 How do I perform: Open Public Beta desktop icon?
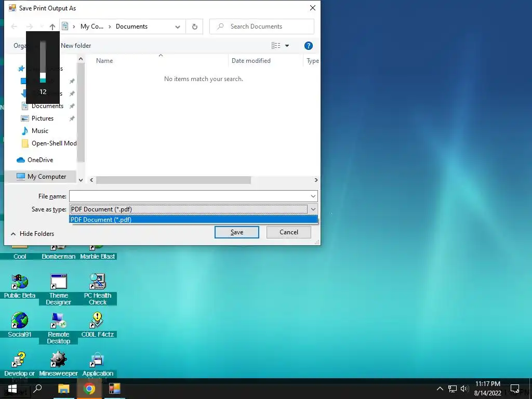click(x=20, y=286)
